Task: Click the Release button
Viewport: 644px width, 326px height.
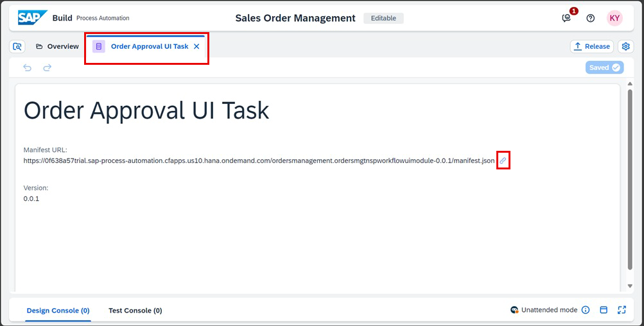Action: coord(591,46)
